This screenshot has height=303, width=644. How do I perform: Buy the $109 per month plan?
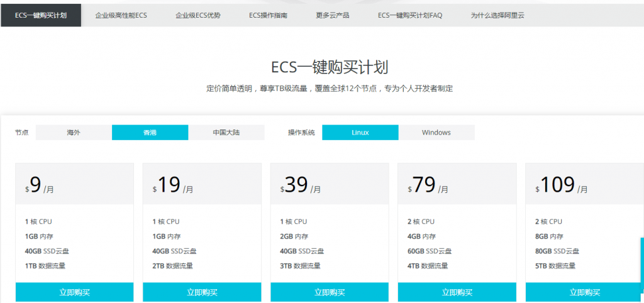coord(584,292)
